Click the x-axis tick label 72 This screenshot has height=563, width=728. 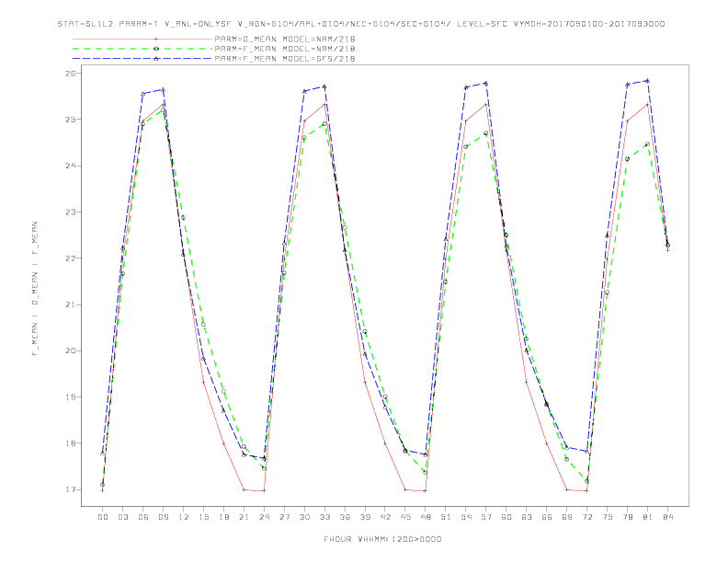click(x=587, y=517)
